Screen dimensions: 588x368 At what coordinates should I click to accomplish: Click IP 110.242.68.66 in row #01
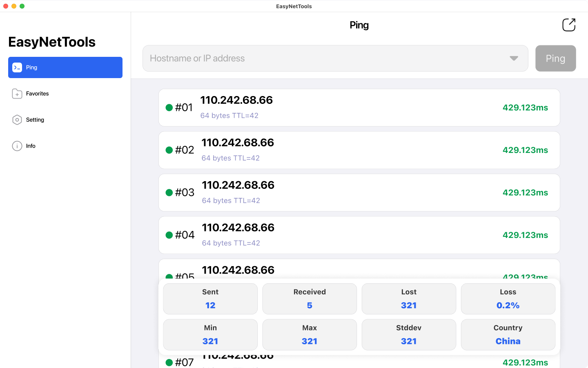coord(236,100)
